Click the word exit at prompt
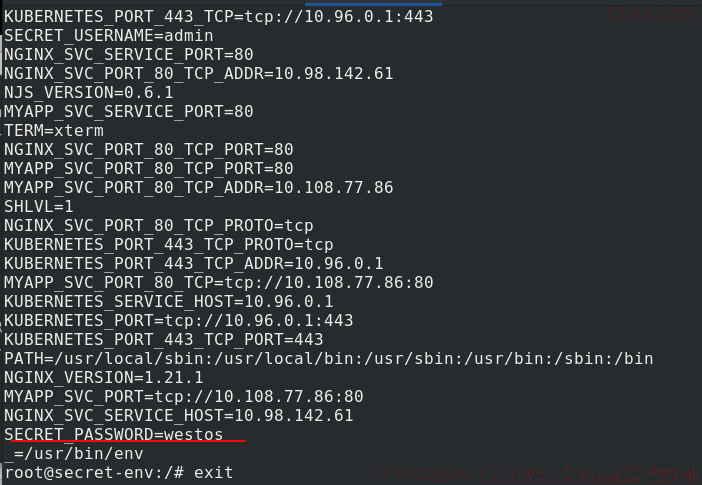The width and height of the screenshot is (702, 485). 214,472
